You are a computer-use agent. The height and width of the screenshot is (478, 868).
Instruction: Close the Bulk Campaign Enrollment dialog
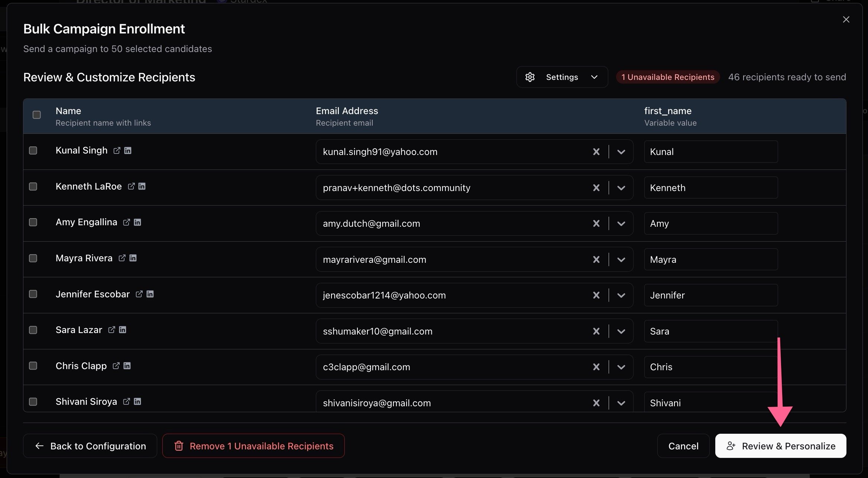coord(846,19)
